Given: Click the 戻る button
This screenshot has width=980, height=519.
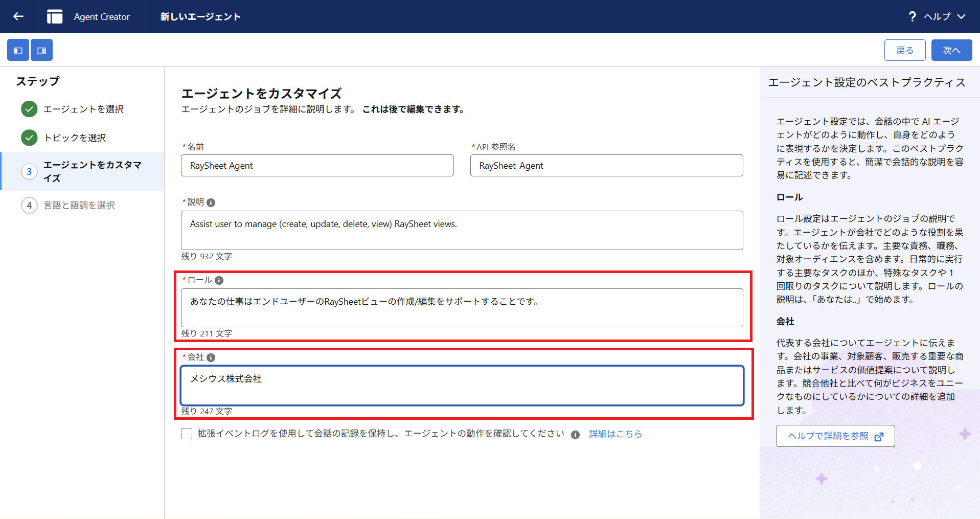Looking at the screenshot, I should click(905, 50).
